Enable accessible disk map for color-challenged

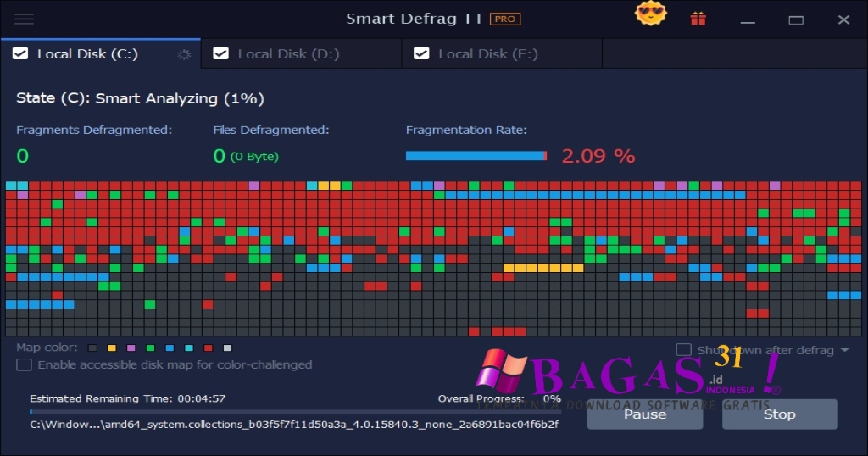pyautogui.click(x=24, y=365)
